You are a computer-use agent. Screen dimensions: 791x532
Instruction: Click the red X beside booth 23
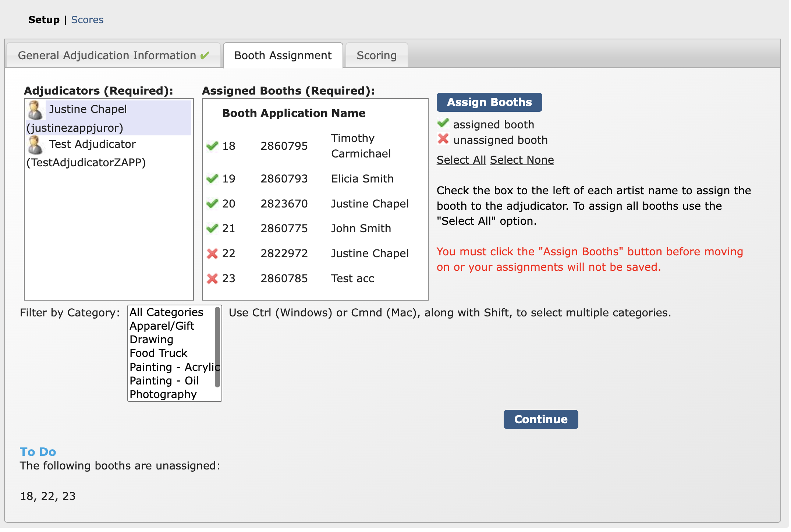(212, 278)
